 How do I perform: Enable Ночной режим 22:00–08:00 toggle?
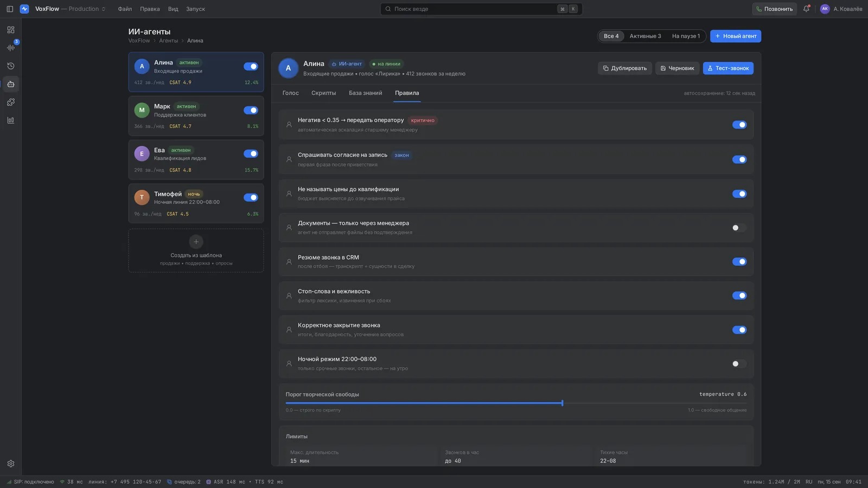[739, 364]
